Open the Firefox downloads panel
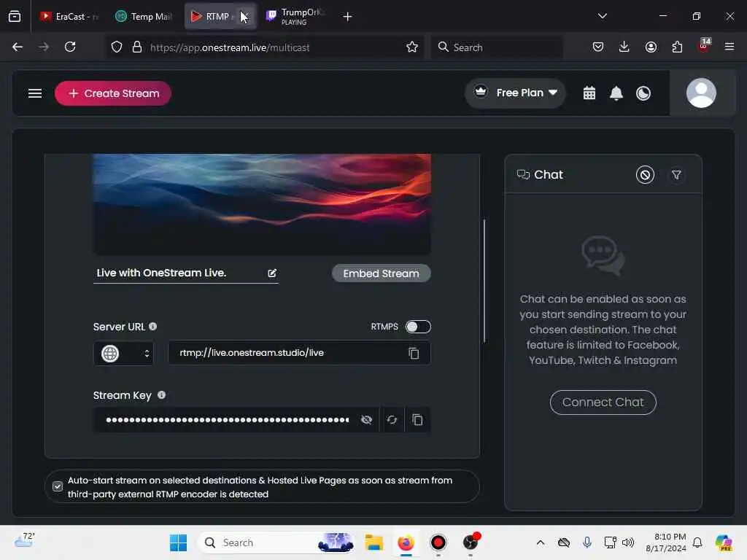747x560 pixels. tap(624, 47)
